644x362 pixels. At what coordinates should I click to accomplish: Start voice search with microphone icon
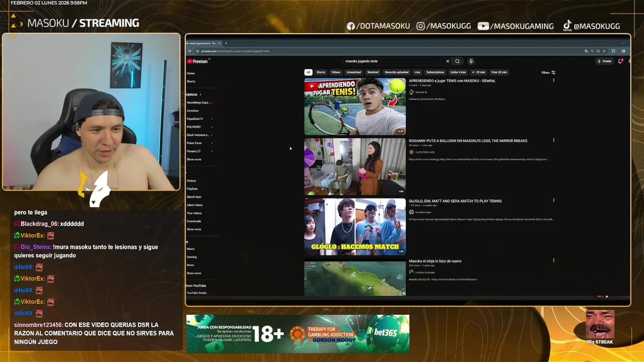(x=471, y=61)
